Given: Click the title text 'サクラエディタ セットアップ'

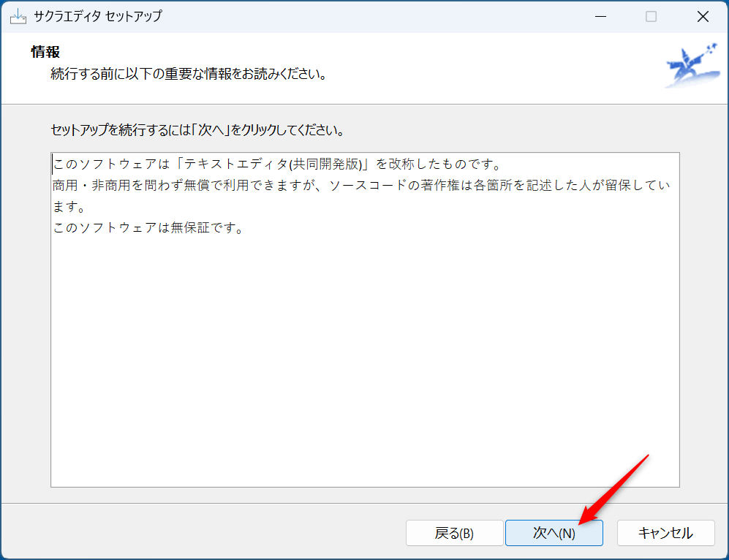Looking at the screenshot, I should (x=98, y=16).
